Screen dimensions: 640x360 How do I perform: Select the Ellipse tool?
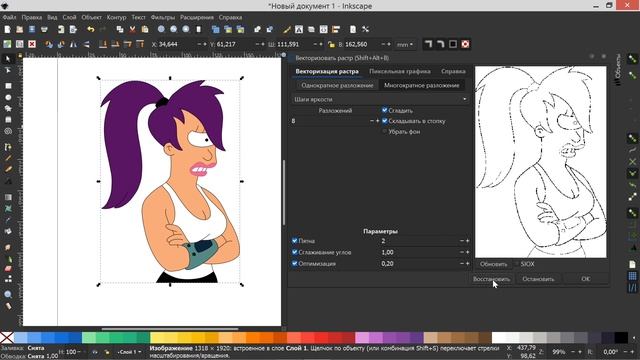tap(8, 98)
